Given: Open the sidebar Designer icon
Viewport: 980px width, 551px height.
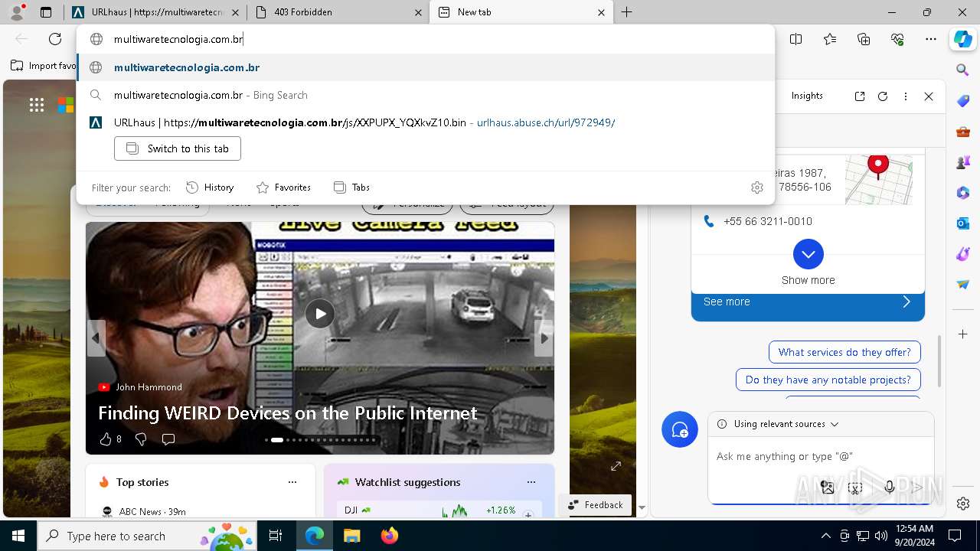Looking at the screenshot, I should click(x=963, y=254).
